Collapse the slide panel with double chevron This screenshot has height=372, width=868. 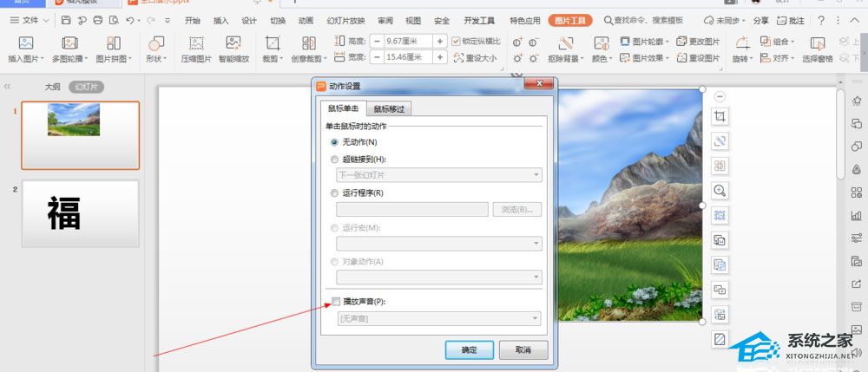pos(7,87)
